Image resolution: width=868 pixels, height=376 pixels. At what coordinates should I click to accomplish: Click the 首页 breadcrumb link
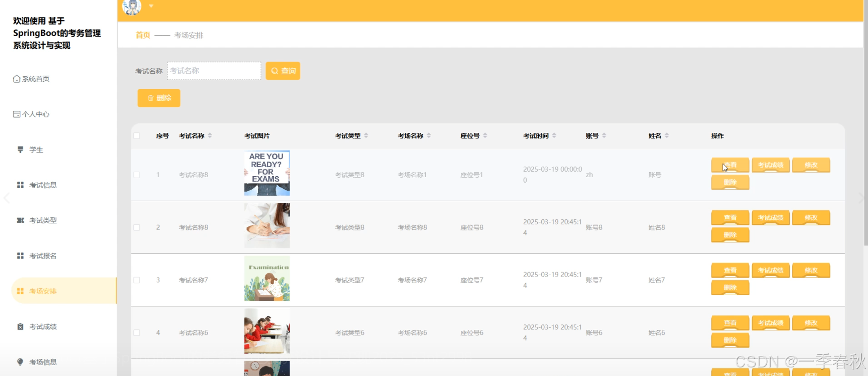(x=143, y=35)
